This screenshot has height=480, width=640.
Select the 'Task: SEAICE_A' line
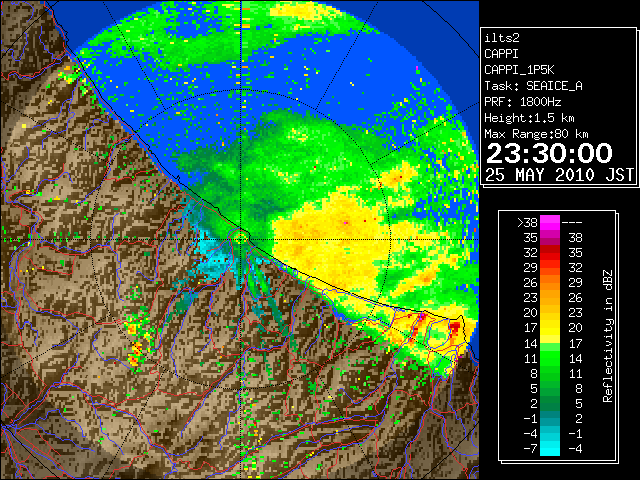pyautogui.click(x=533, y=86)
